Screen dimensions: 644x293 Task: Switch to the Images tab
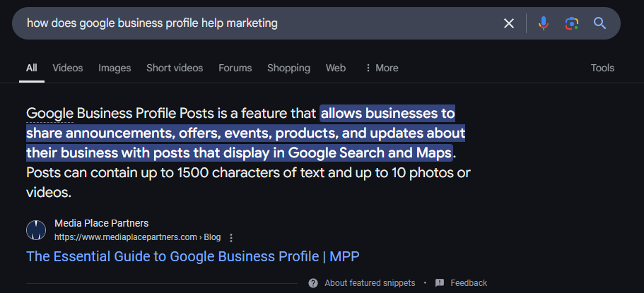[x=115, y=68]
